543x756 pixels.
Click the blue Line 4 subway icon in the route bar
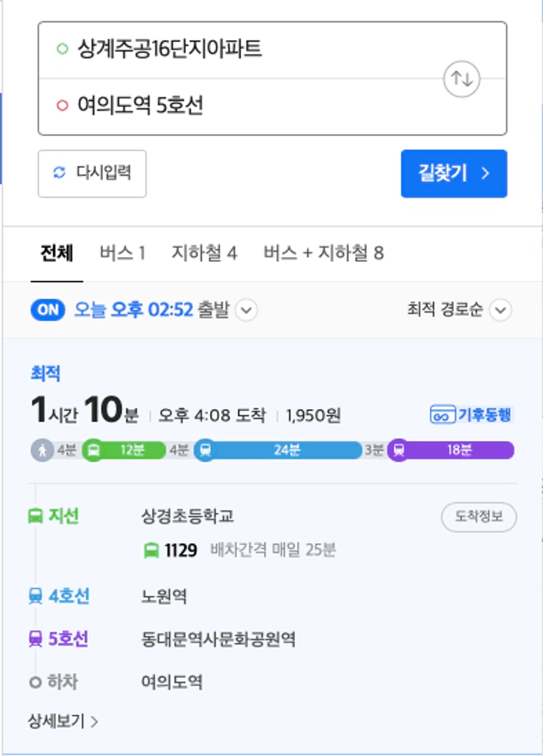pyautogui.click(x=206, y=451)
